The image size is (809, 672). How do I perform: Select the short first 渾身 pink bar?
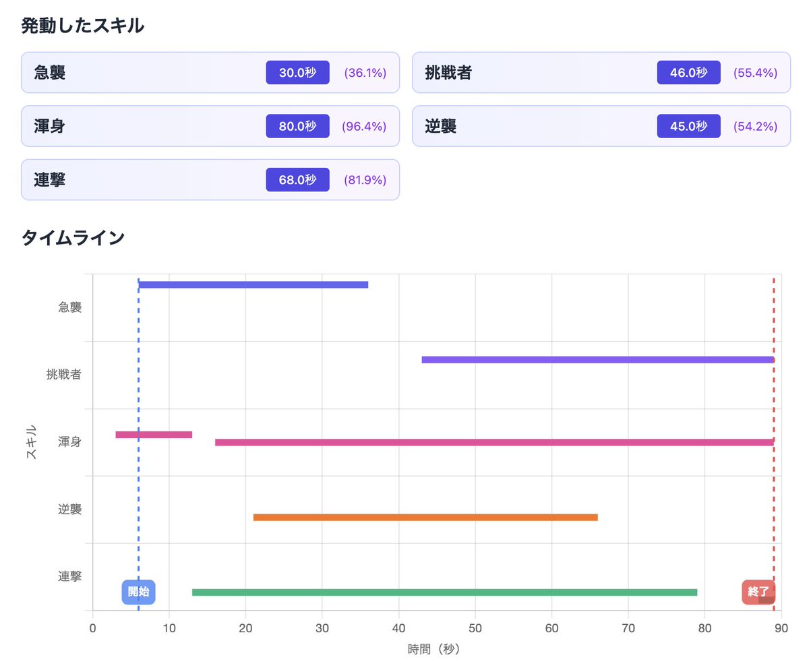154,435
